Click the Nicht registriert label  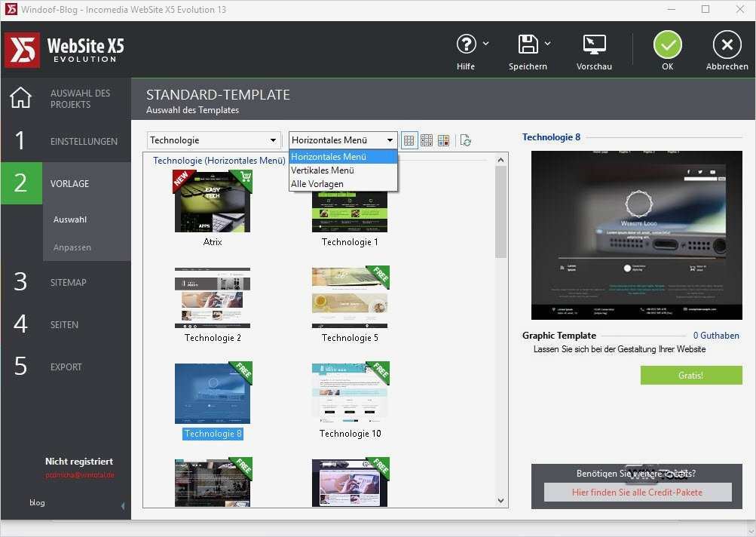(79, 462)
